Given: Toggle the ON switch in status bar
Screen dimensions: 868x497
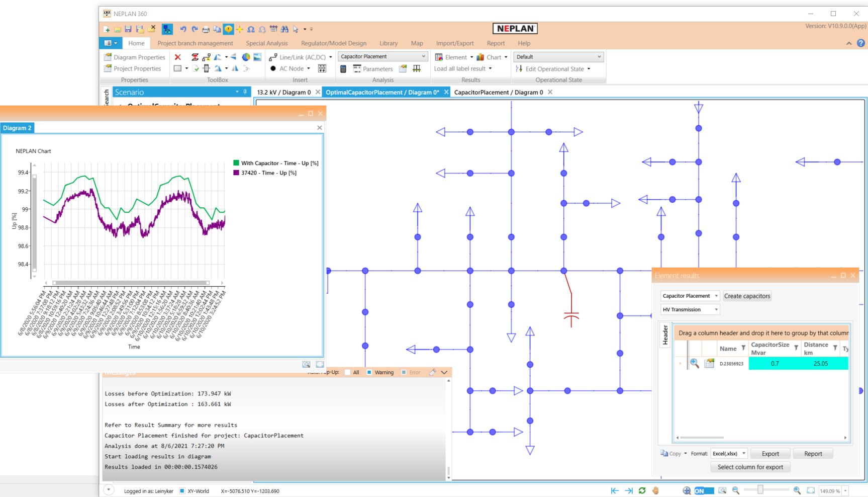Looking at the screenshot, I should pyautogui.click(x=704, y=491).
